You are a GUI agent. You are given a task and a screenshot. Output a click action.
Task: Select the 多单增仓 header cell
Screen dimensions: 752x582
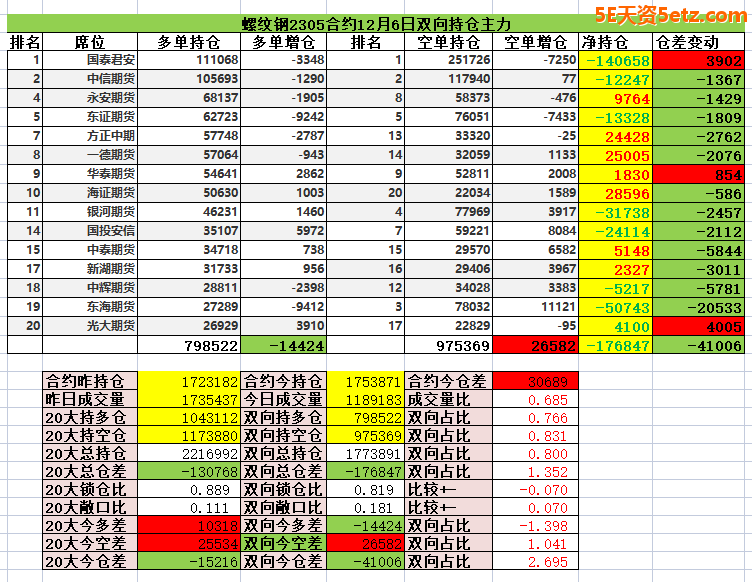[x=283, y=42]
